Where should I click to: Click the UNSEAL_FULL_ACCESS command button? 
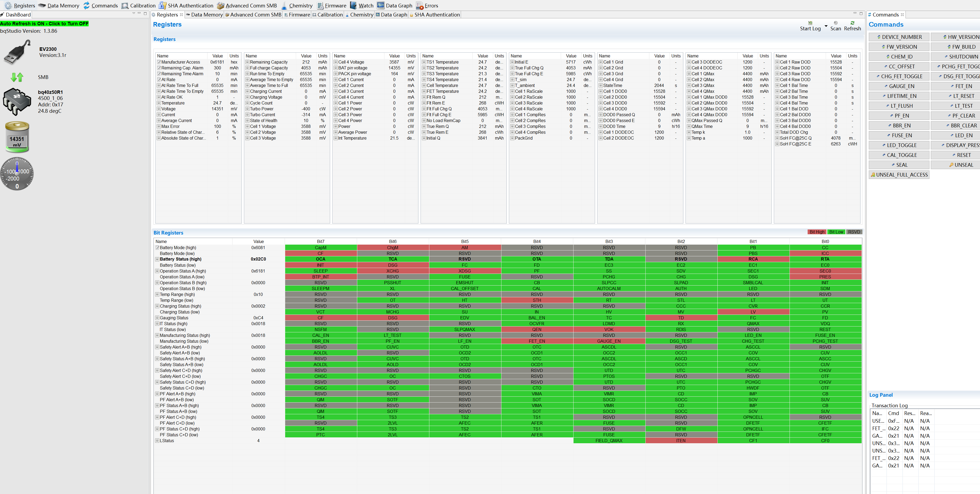coord(899,175)
